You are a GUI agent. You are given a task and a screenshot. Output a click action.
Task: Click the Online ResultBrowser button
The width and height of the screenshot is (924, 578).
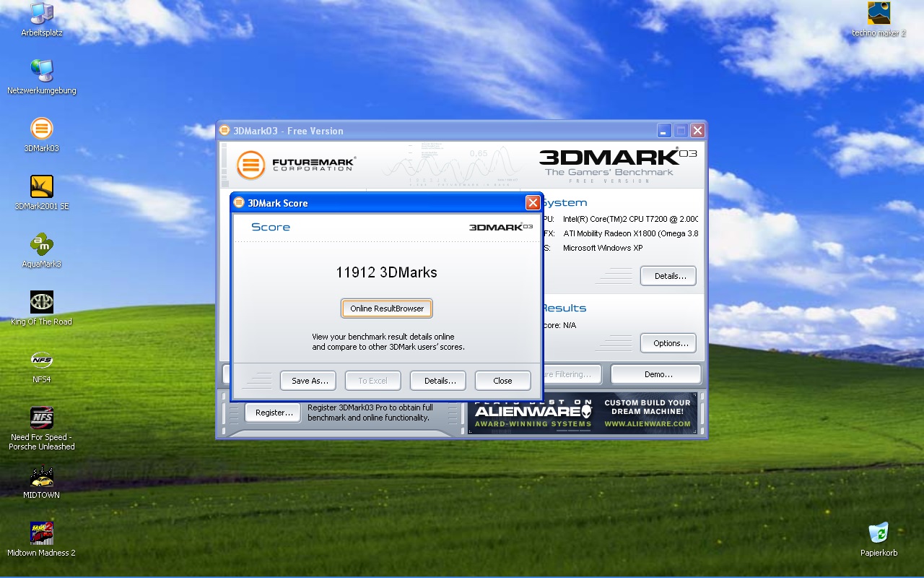(387, 309)
